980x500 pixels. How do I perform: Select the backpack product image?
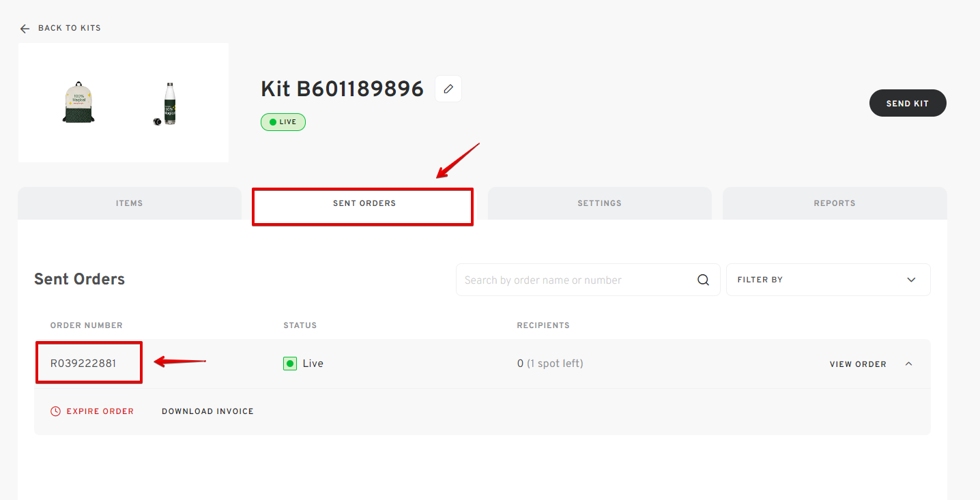point(78,102)
